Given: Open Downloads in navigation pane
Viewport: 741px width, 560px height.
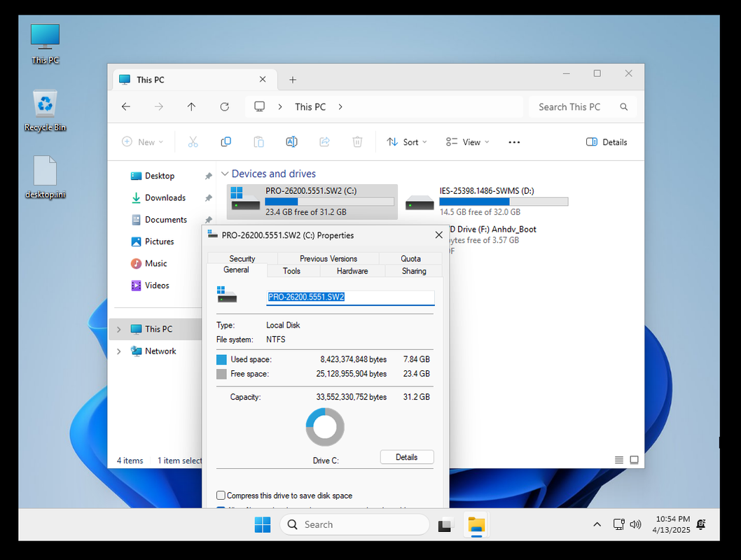Looking at the screenshot, I should coord(165,198).
